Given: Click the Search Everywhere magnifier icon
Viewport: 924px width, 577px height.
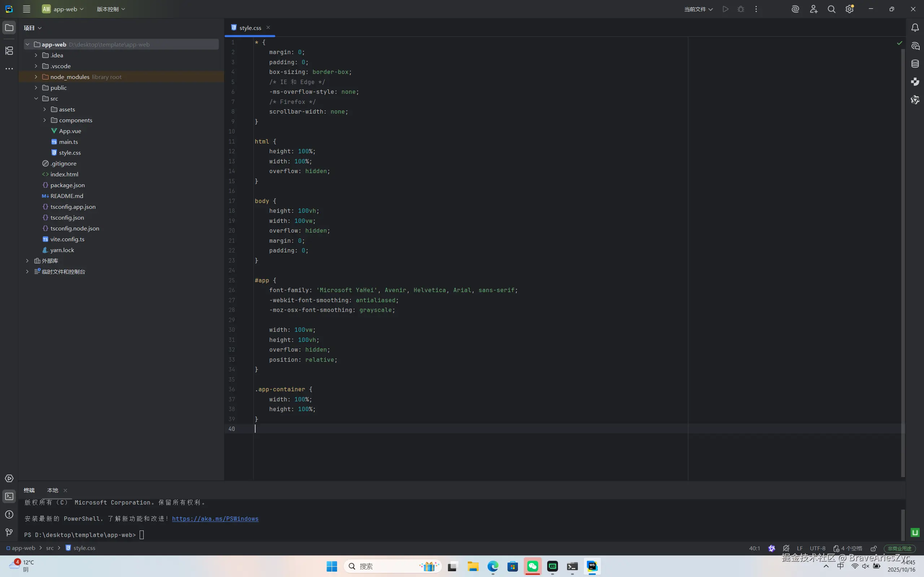Looking at the screenshot, I should click(x=831, y=9).
